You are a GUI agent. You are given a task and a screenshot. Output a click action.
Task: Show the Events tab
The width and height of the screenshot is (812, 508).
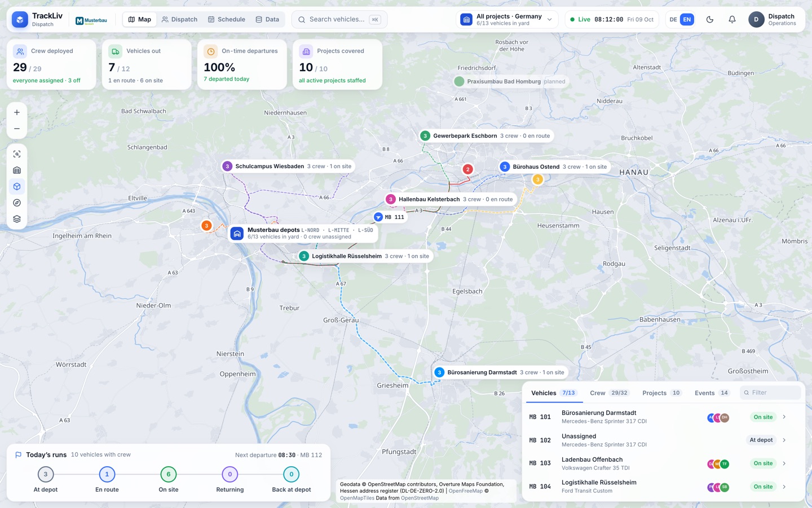[x=712, y=393]
